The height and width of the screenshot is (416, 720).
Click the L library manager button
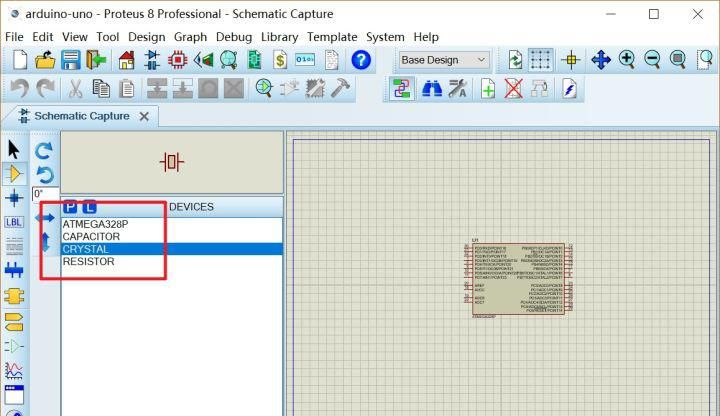tap(90, 207)
